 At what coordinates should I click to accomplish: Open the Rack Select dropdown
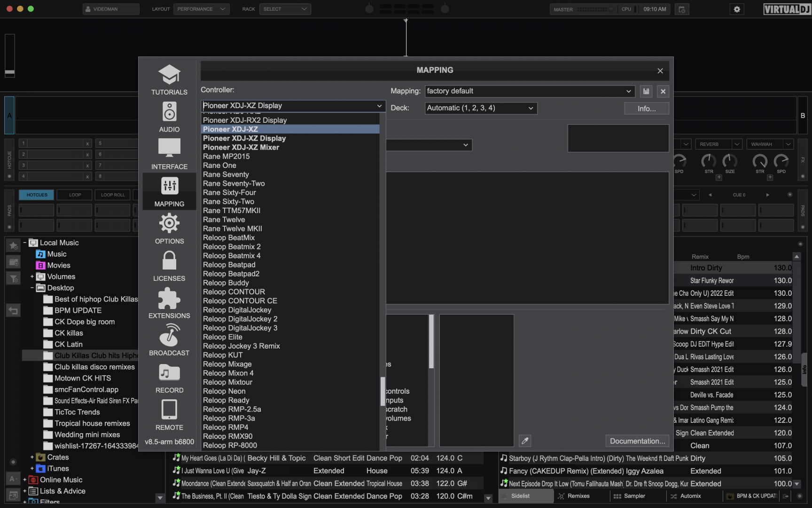285,9
